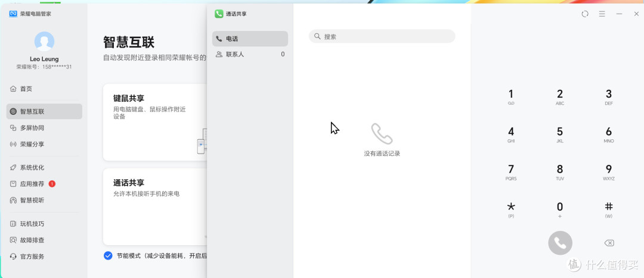Select the 电话 tab in 通话共享
Screen dimensions: 644x278
250,39
